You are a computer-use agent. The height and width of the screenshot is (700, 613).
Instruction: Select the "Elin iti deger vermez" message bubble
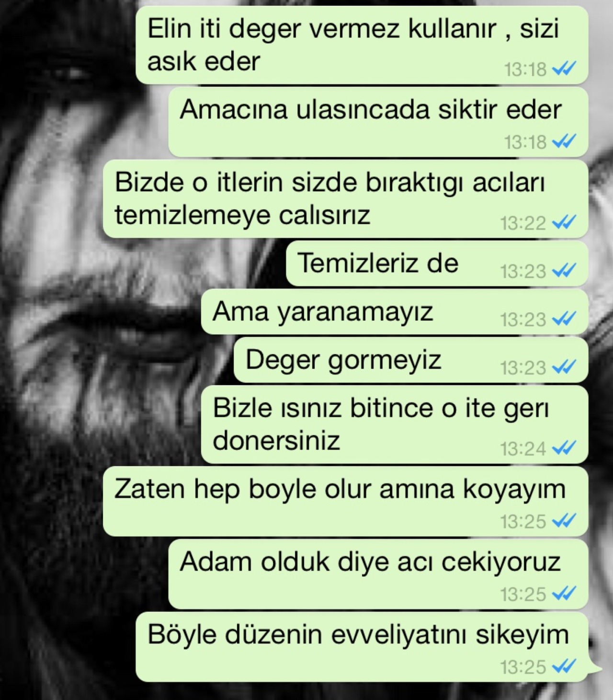(362, 45)
